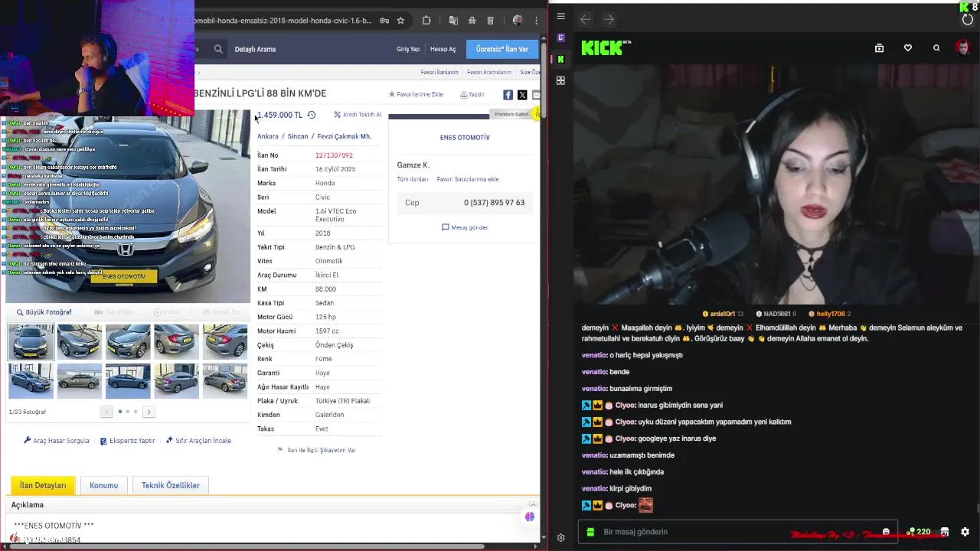Open Araç Hasar Sorgula
Image resolution: width=980 pixels, height=551 pixels.
point(57,441)
